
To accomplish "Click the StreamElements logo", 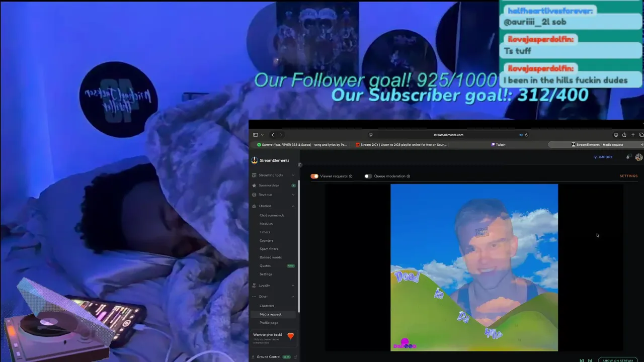I will click(x=271, y=160).
